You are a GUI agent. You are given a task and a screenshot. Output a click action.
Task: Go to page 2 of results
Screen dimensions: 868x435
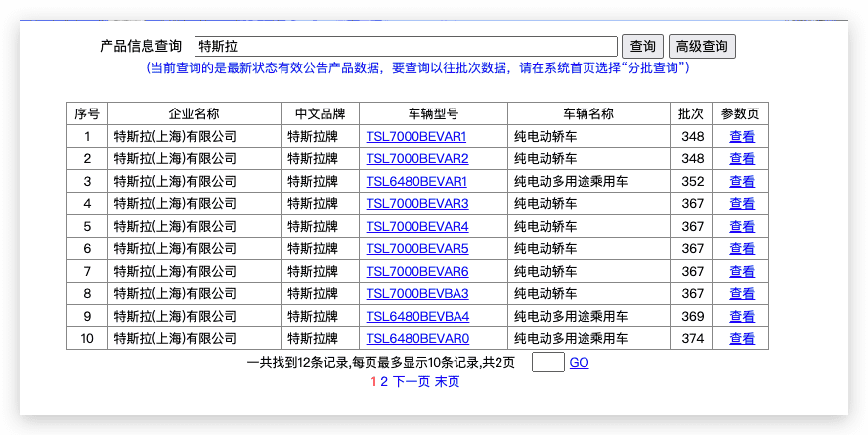384,382
